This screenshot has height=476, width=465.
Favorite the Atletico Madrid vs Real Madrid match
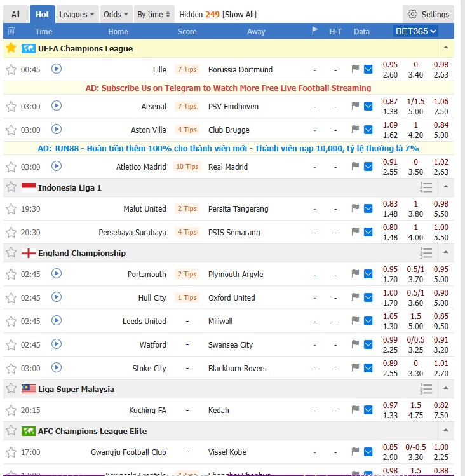click(x=11, y=167)
